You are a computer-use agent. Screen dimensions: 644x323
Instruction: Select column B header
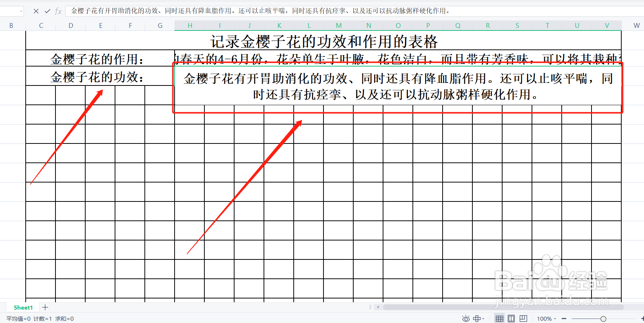point(11,26)
